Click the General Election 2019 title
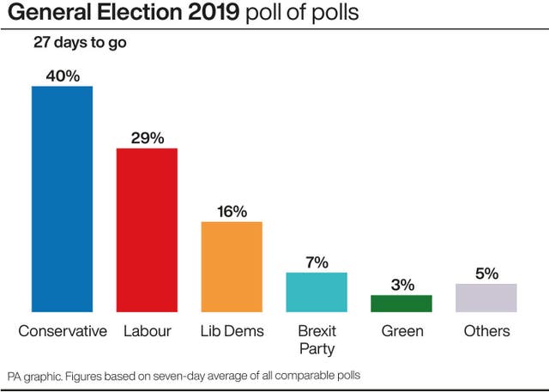Viewport: 549px width, 392px height. pos(124,12)
